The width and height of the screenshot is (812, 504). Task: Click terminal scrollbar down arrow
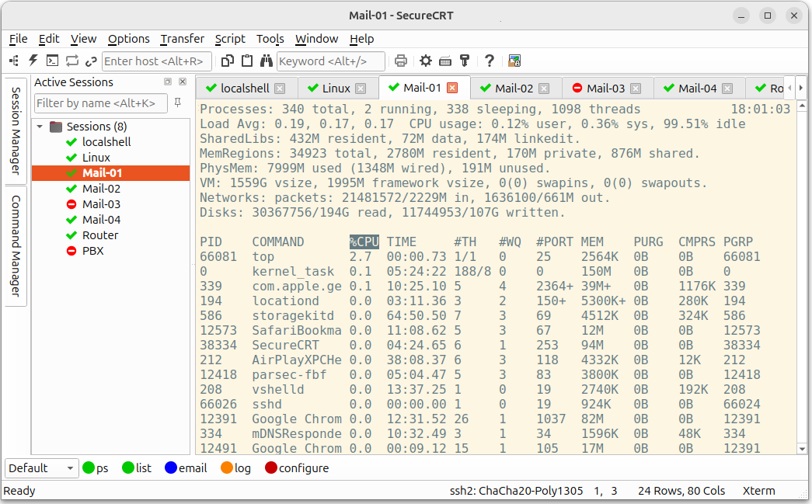tap(802, 449)
